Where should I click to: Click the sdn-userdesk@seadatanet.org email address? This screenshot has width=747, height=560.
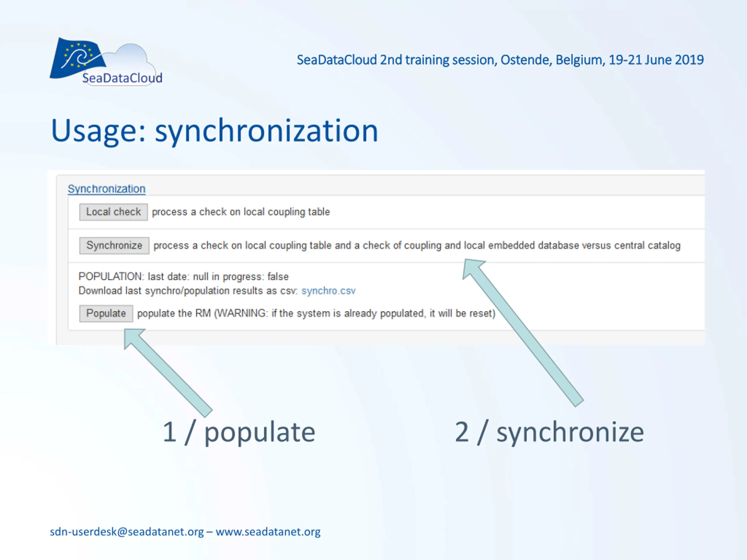(x=127, y=532)
